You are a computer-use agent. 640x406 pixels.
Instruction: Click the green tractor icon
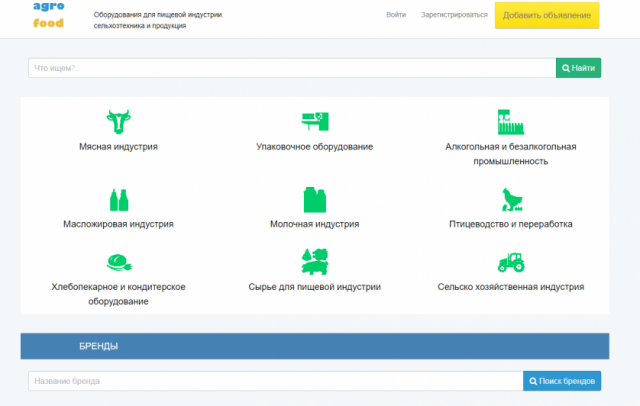click(511, 262)
